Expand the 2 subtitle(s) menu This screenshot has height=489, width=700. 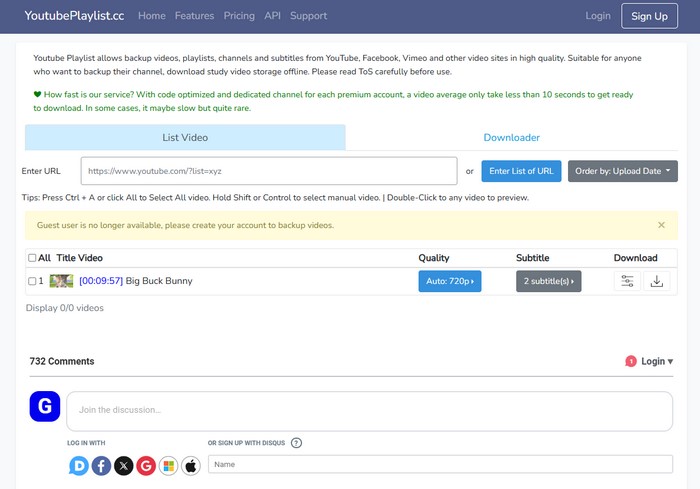549,281
